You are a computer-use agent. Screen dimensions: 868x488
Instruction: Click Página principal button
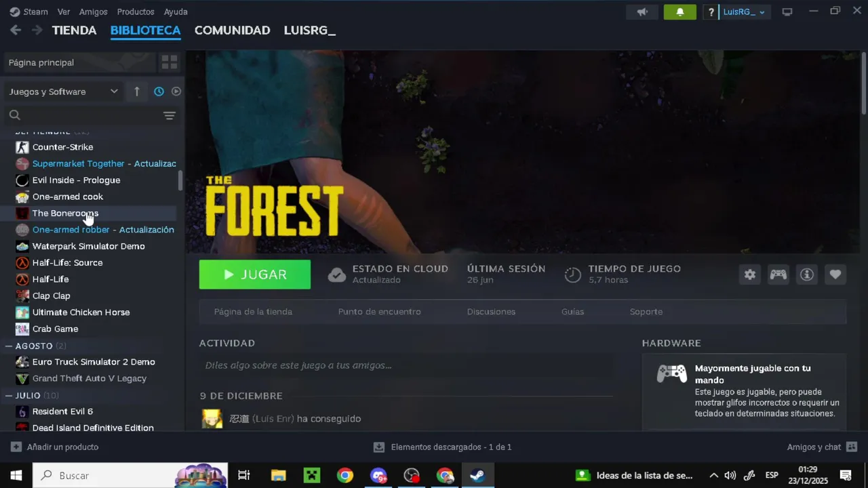pyautogui.click(x=79, y=62)
